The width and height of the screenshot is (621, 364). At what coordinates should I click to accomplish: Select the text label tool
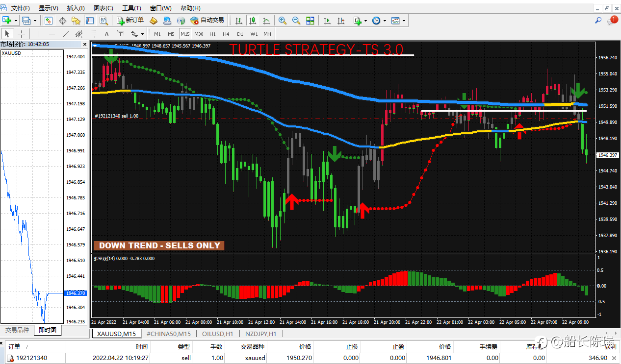(x=121, y=34)
